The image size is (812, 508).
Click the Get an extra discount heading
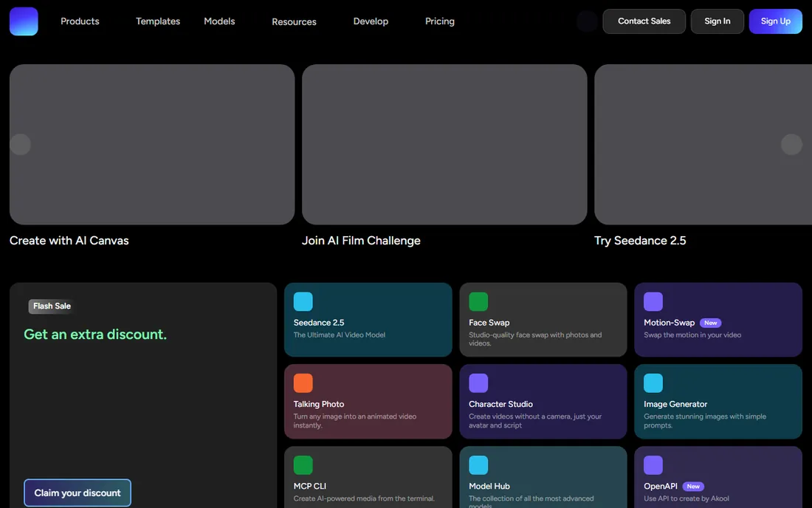95,334
